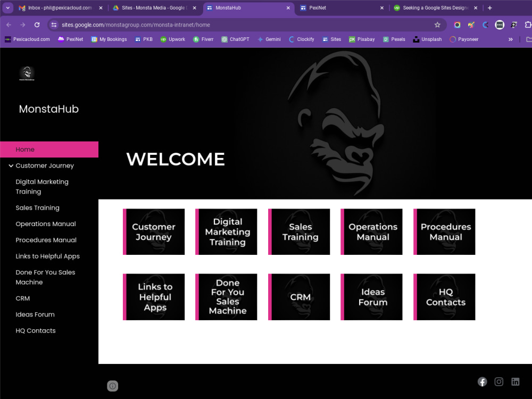Show more bookmarks with double chevron
Image resolution: width=532 pixels, height=399 pixels.
tap(511, 39)
